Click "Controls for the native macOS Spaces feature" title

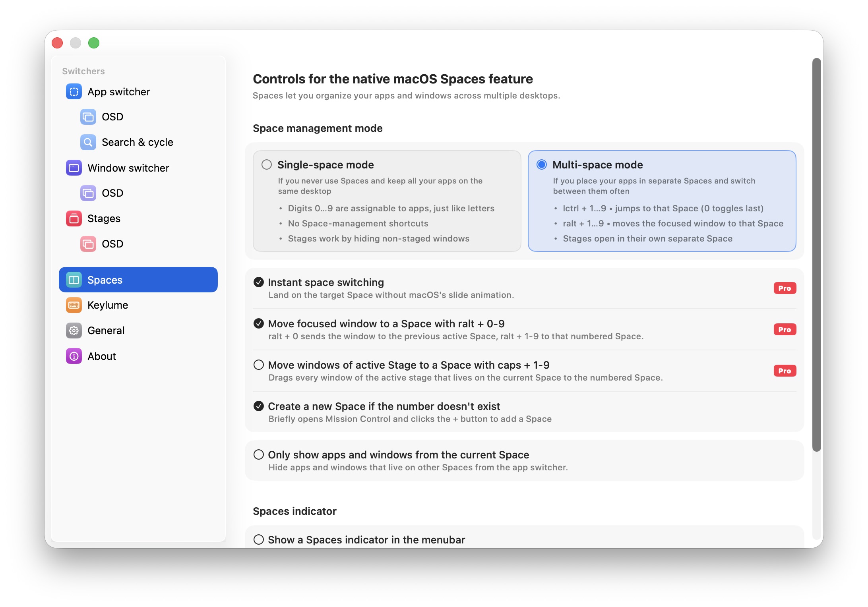[x=393, y=79]
